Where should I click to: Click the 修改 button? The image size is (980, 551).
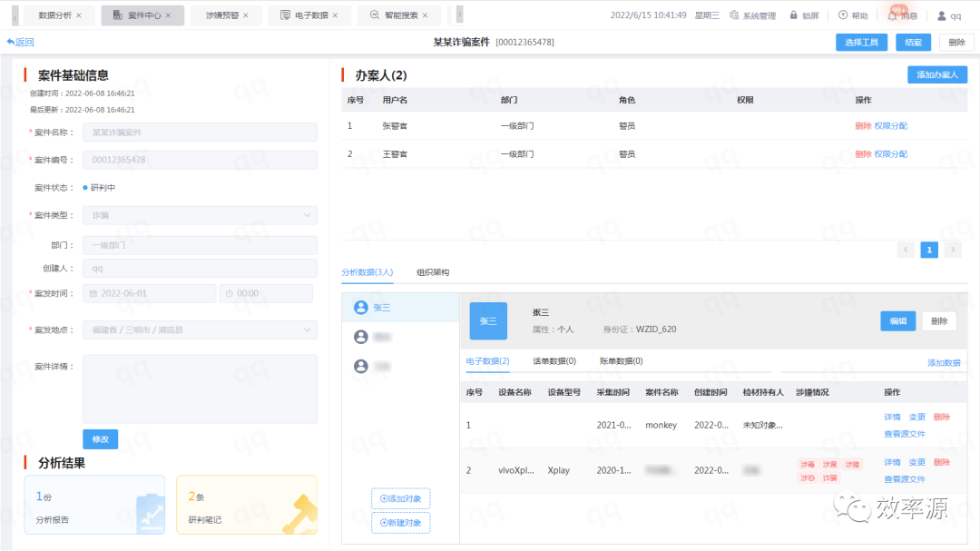100,439
